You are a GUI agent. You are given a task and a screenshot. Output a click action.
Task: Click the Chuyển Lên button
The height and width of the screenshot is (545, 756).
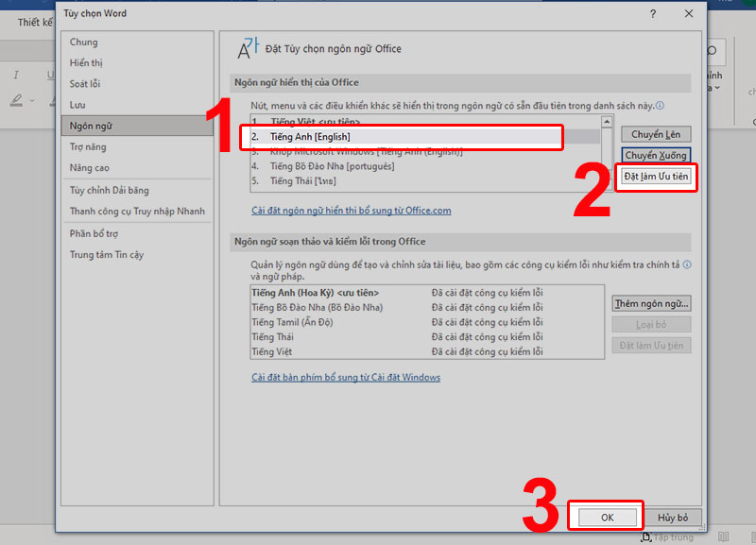pos(656,134)
